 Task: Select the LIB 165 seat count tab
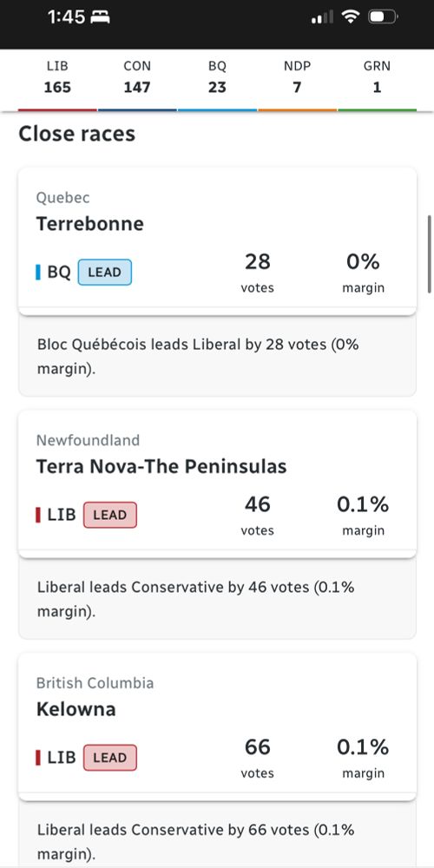[x=57, y=77]
